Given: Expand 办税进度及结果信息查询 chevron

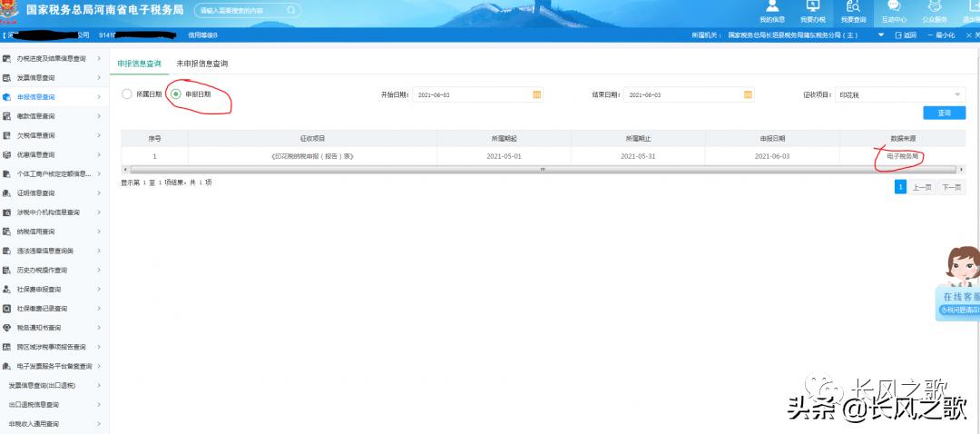Looking at the screenshot, I should pyautogui.click(x=99, y=59).
